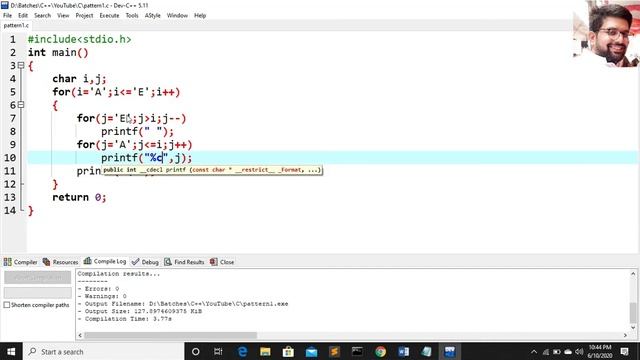Click the battery tray icon
Viewport: 640px width, 360px height.
tap(557, 352)
